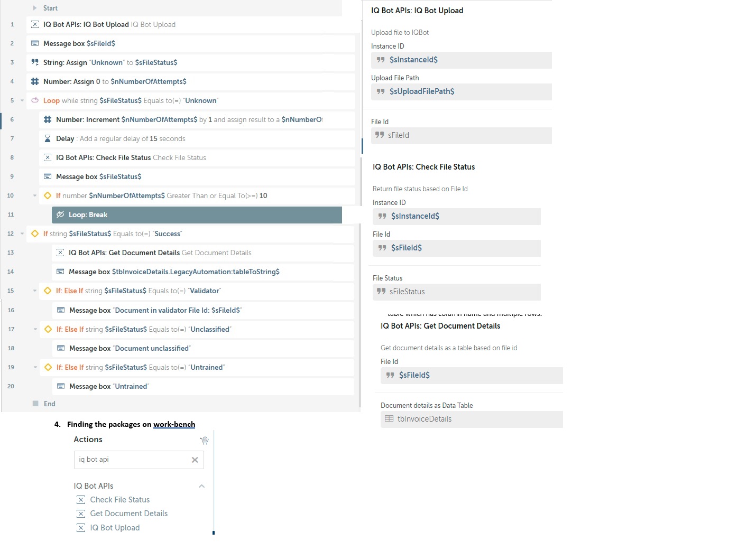The height and width of the screenshot is (560, 738).
Task: Select IQ Bot Upload in actions list
Action: click(115, 528)
